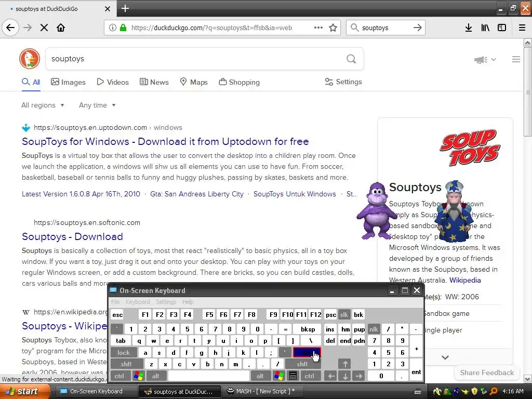Follow the Wikipedia link in info panel
Image resolution: width=532 pixels, height=399 pixels.
(465, 280)
